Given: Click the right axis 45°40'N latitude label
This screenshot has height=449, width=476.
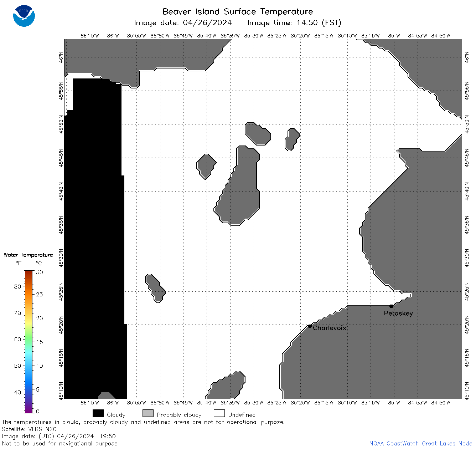Looking at the screenshot, I should pyautogui.click(x=467, y=191).
